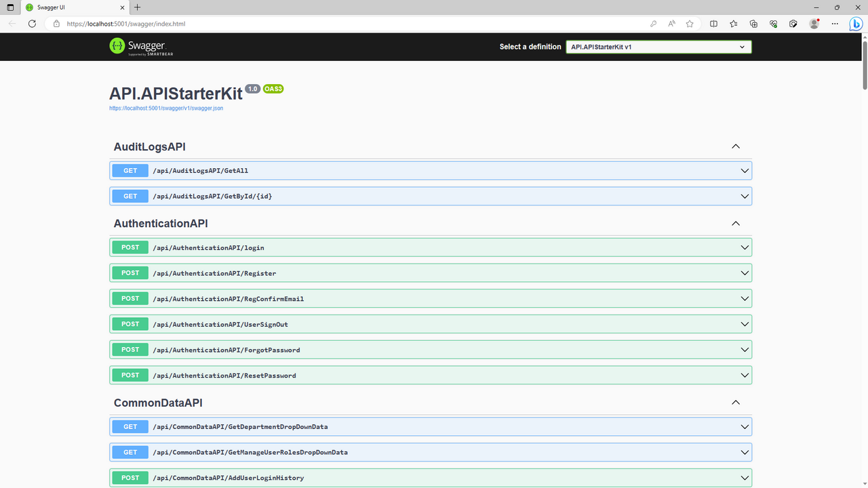Add this page to favorites star

pos(690,24)
